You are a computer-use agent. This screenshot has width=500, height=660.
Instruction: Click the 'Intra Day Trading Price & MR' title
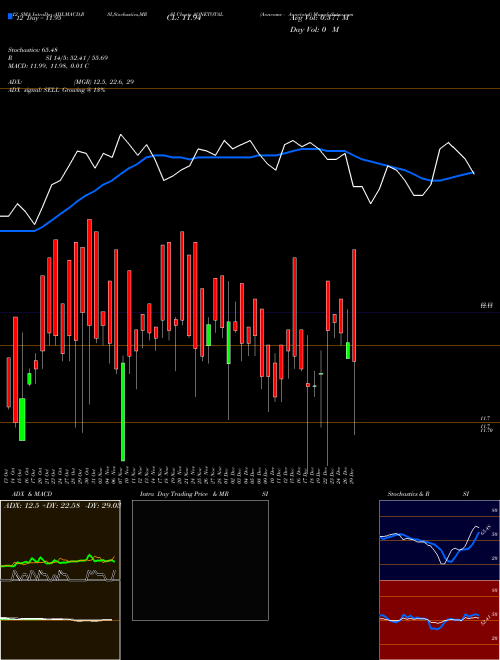point(184,494)
